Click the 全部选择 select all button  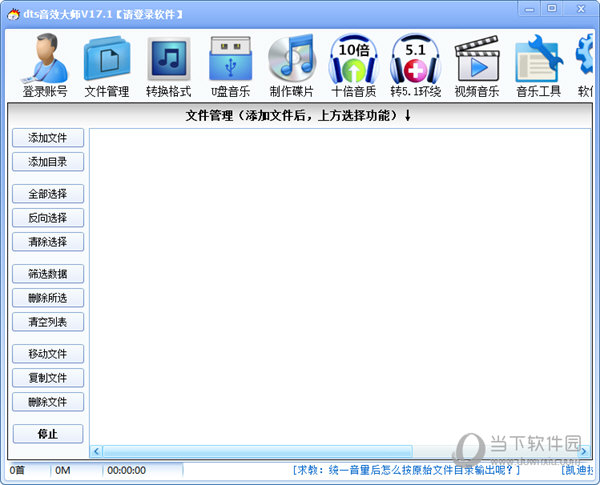(48, 194)
